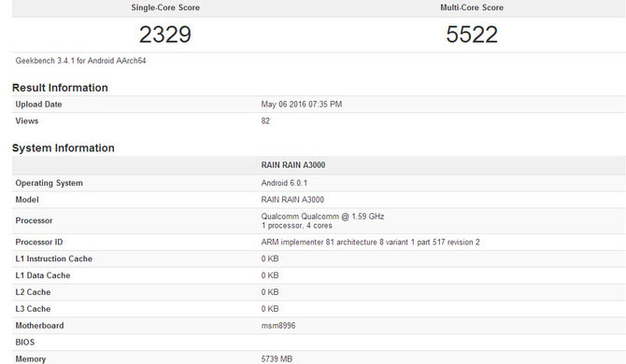The width and height of the screenshot is (626, 364).
Task: Click the L3 Cache label
Action: [x=33, y=309]
